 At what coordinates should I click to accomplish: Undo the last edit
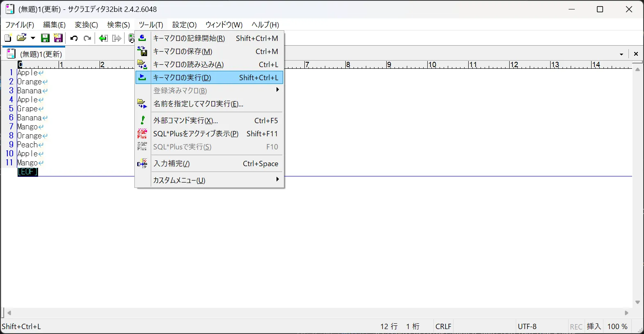pyautogui.click(x=74, y=38)
